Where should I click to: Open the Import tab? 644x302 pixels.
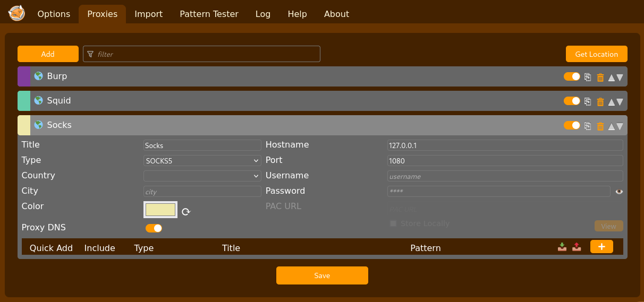[x=148, y=14]
